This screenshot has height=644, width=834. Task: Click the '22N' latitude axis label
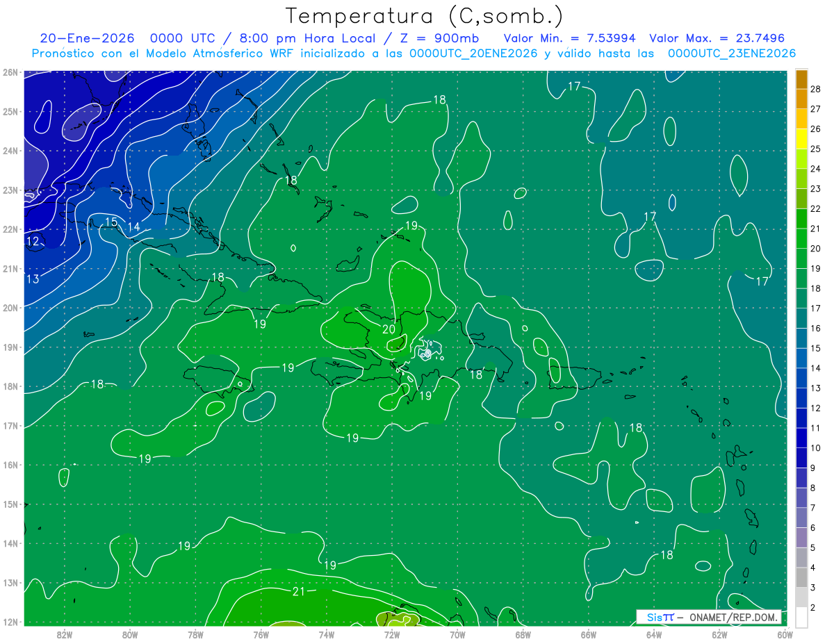10,229
